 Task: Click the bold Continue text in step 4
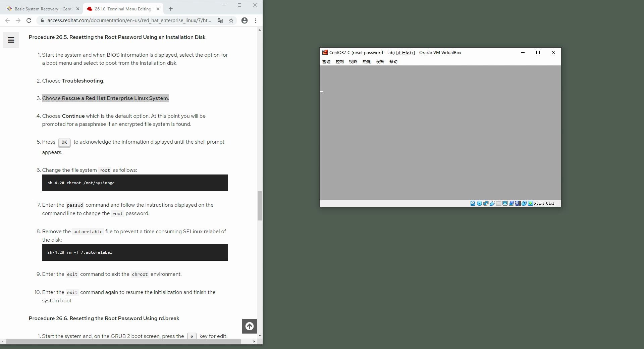pyautogui.click(x=73, y=116)
